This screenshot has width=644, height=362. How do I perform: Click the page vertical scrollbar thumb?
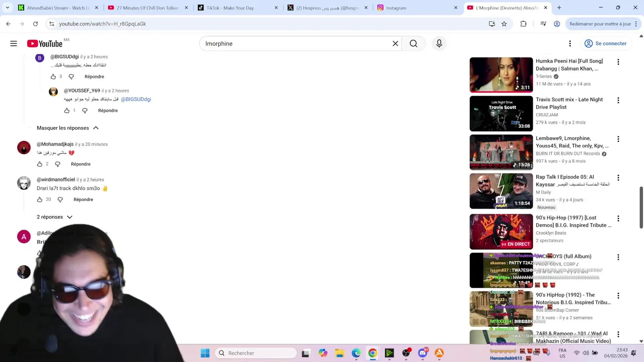641,207
